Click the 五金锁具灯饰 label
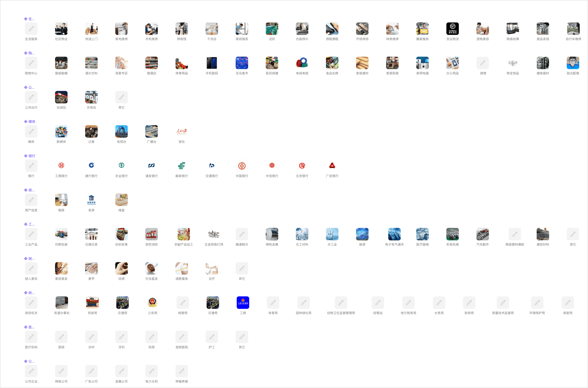The image size is (588, 388). tap(214, 244)
